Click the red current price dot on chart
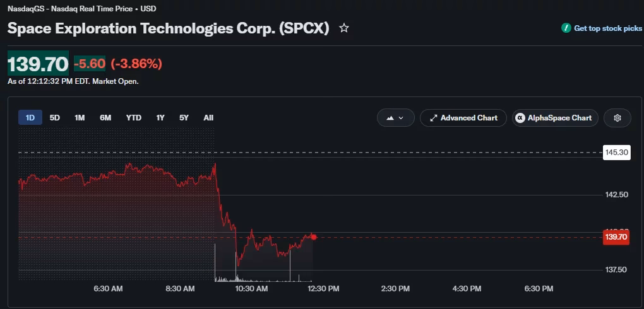 click(314, 236)
